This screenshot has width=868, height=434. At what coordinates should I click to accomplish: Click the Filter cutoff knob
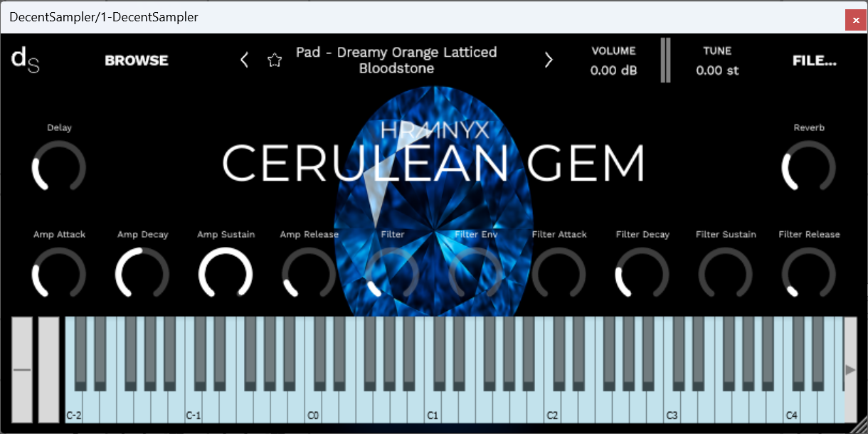click(392, 274)
